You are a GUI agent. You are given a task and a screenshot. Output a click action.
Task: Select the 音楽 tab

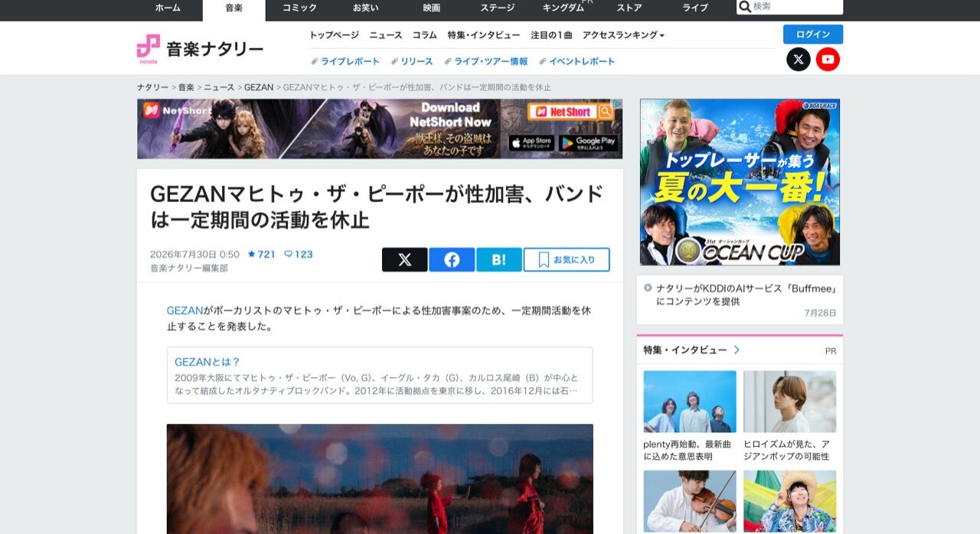click(234, 8)
